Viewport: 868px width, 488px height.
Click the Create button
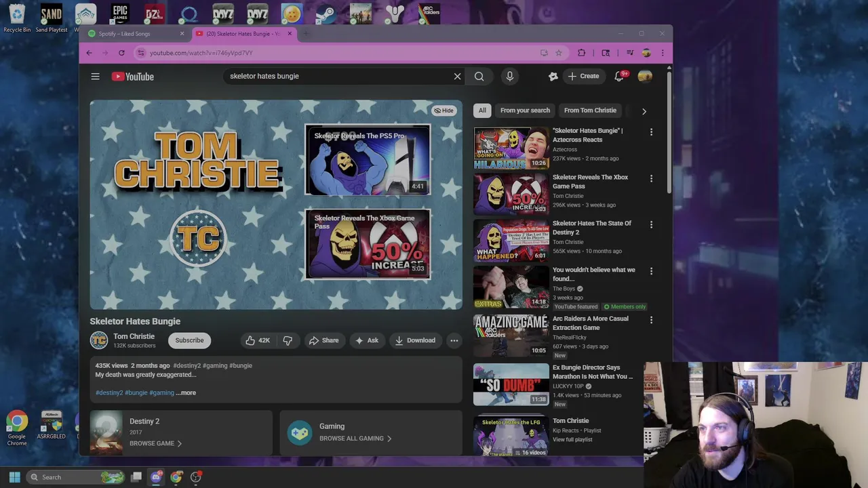click(x=584, y=77)
